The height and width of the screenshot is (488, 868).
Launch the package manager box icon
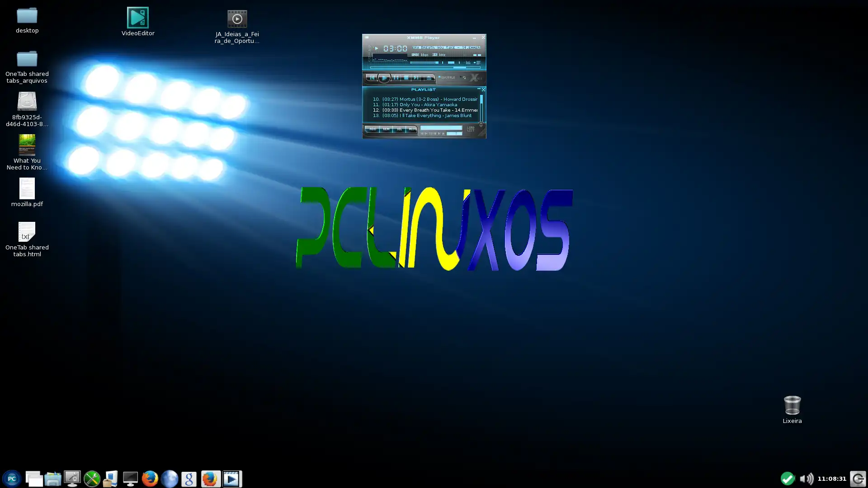pyautogui.click(x=111, y=479)
